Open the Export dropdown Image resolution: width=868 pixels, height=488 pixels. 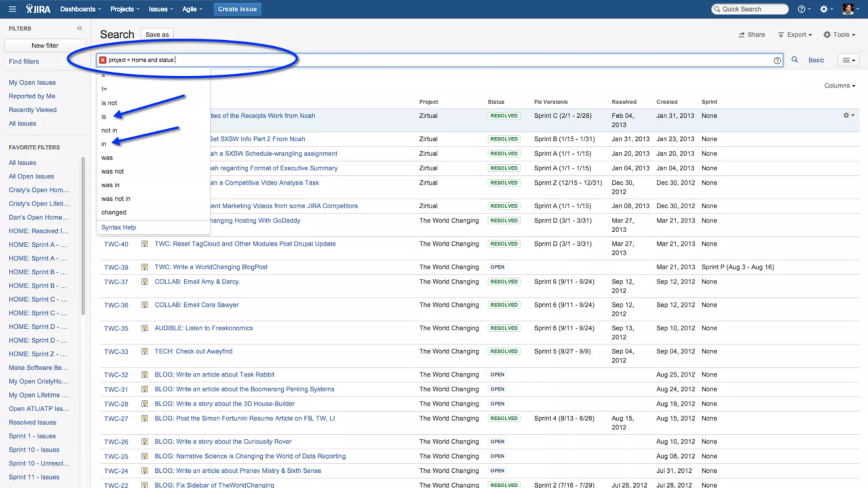pos(795,35)
